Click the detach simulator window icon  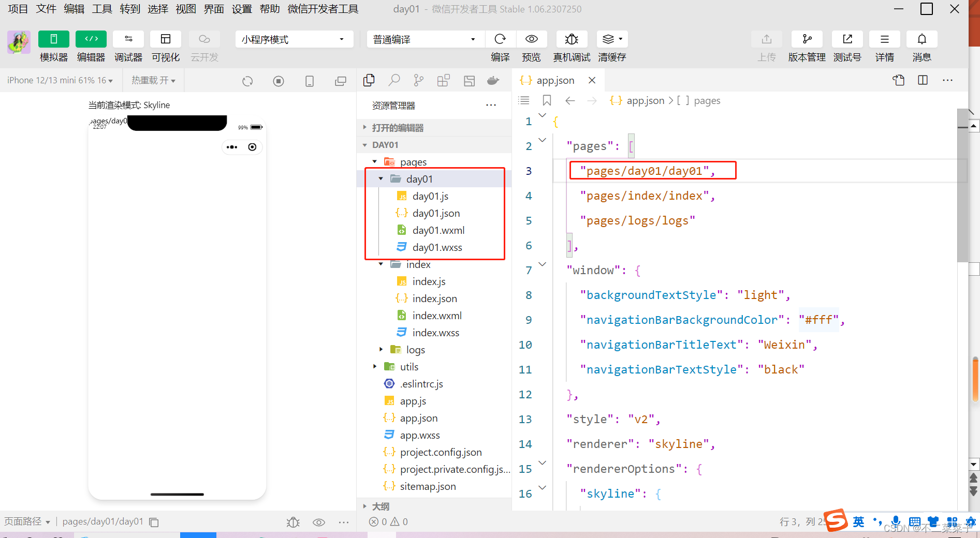[x=341, y=81]
